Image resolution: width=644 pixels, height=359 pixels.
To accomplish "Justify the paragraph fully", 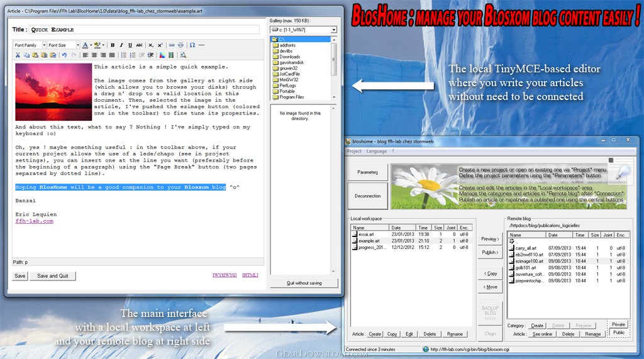I will pyautogui.click(x=112, y=55).
